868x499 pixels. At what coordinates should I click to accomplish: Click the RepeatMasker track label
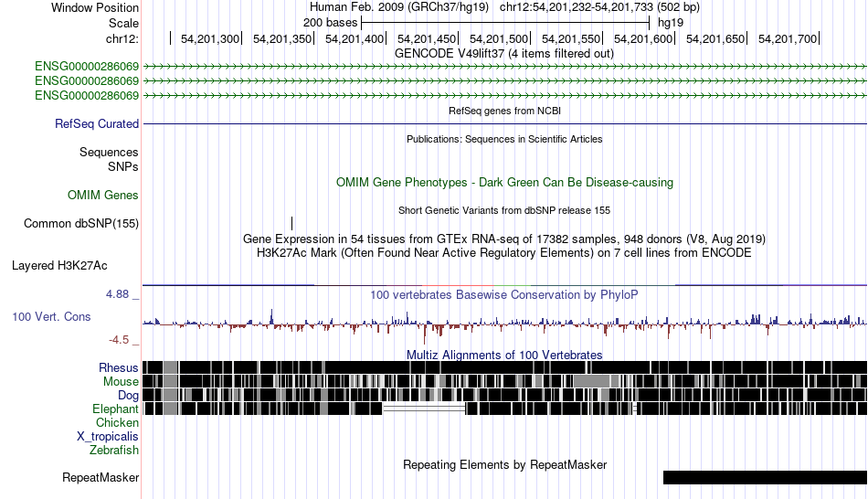(x=101, y=477)
